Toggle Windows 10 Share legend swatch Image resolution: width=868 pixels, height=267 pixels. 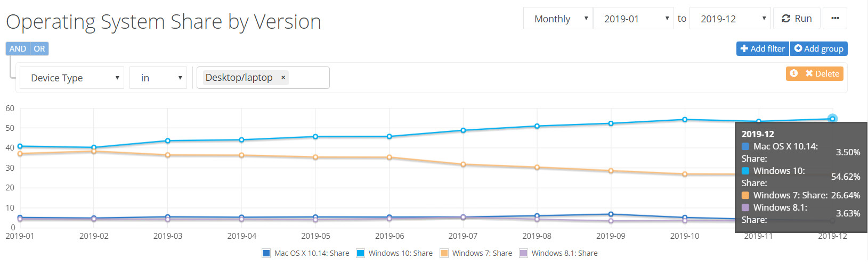click(361, 253)
